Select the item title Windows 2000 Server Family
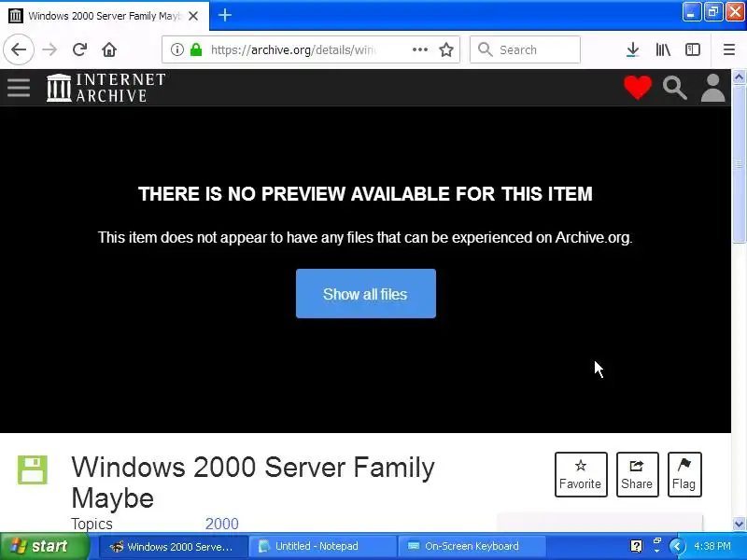 click(253, 468)
